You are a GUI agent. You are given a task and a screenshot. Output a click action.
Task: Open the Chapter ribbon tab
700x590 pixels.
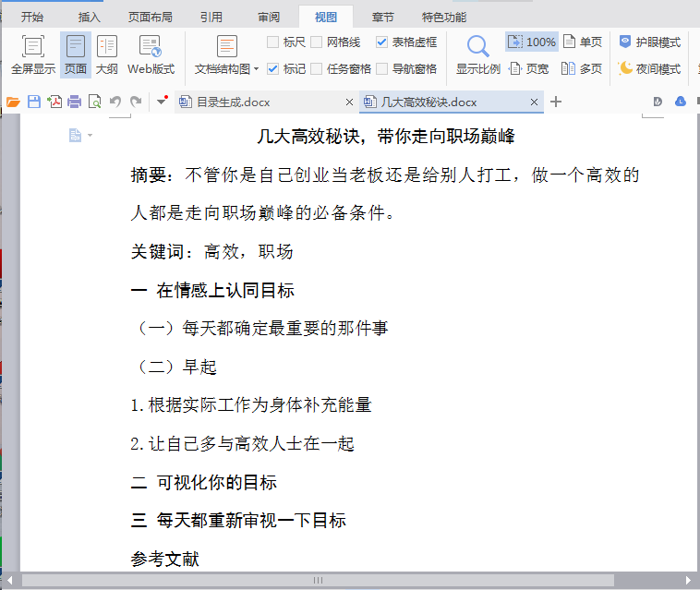click(x=383, y=17)
